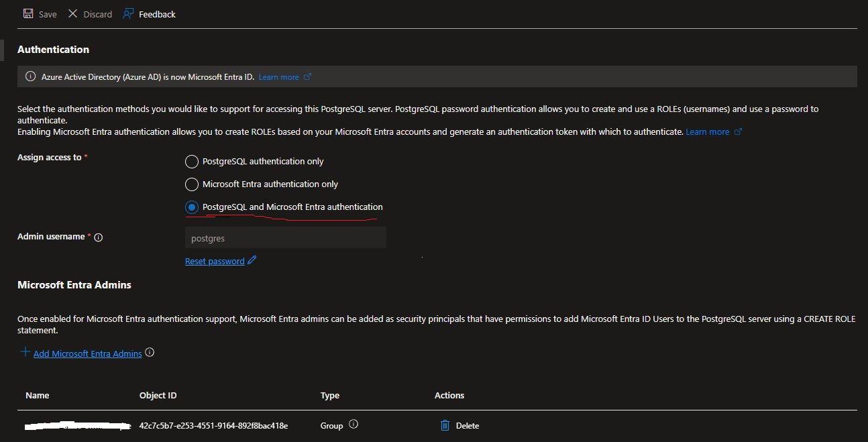Click the Admin username label

51,236
